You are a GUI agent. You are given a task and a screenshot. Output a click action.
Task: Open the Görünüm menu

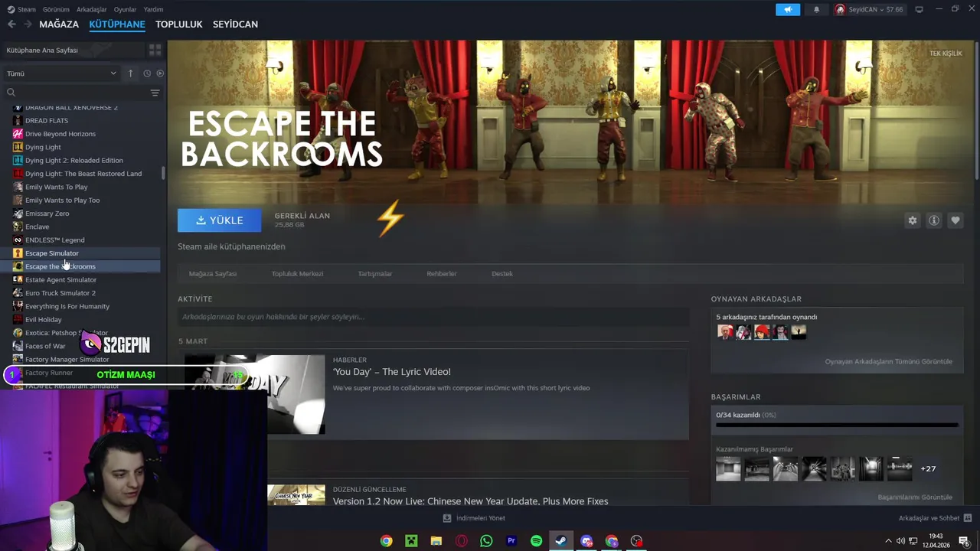point(56,9)
